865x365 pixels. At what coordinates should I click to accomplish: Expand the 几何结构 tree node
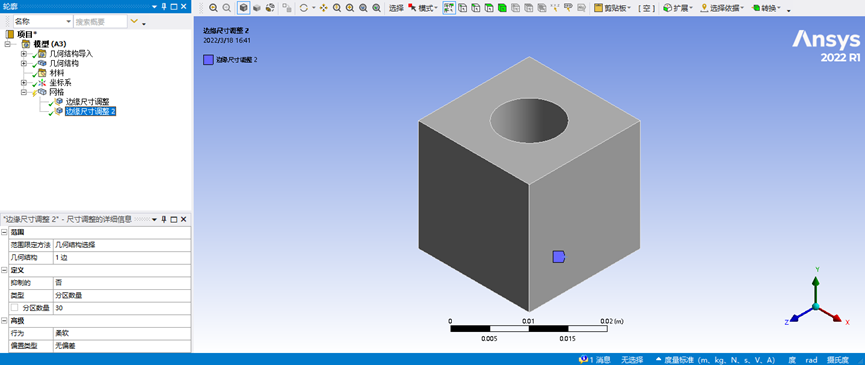tap(24, 63)
